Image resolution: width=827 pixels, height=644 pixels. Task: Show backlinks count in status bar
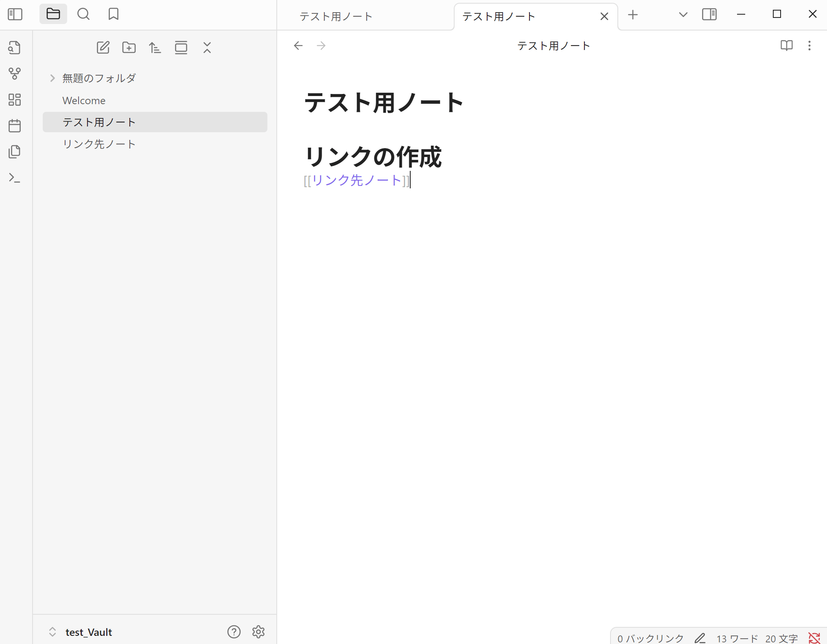click(650, 638)
